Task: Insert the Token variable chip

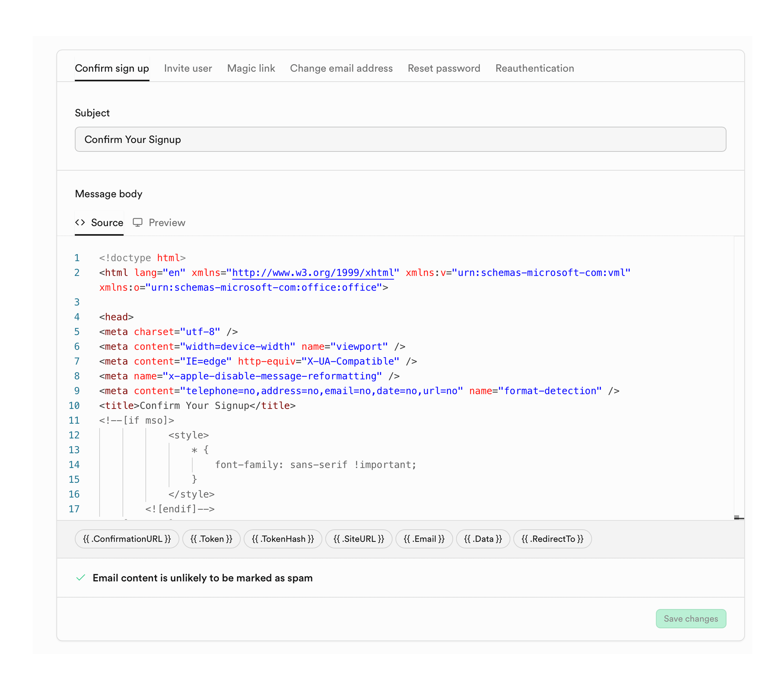Action: [x=211, y=539]
